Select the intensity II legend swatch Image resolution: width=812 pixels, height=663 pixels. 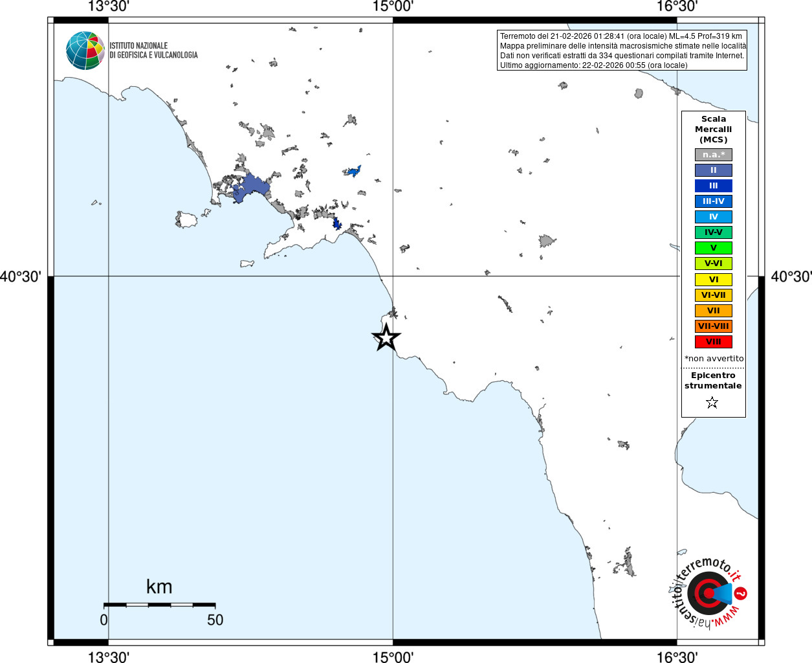click(x=714, y=170)
